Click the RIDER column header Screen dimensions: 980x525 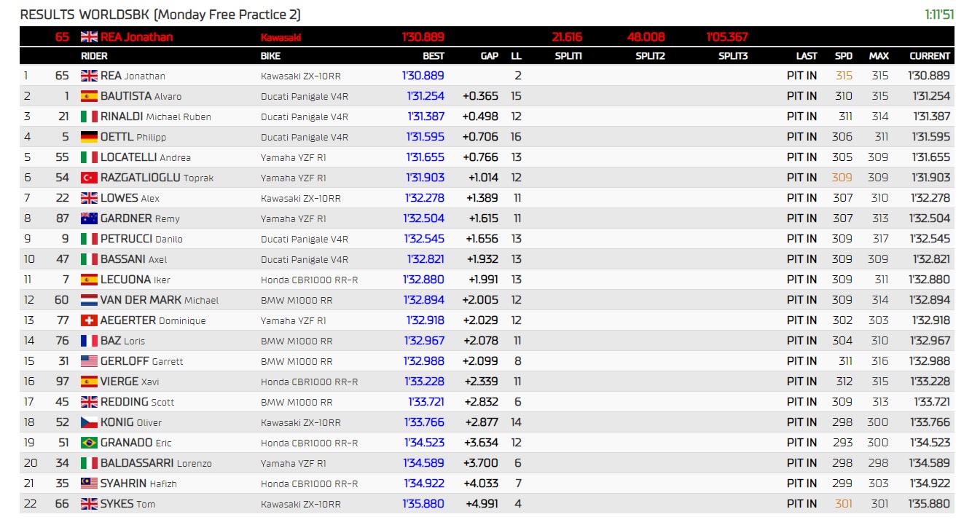pyautogui.click(x=94, y=56)
